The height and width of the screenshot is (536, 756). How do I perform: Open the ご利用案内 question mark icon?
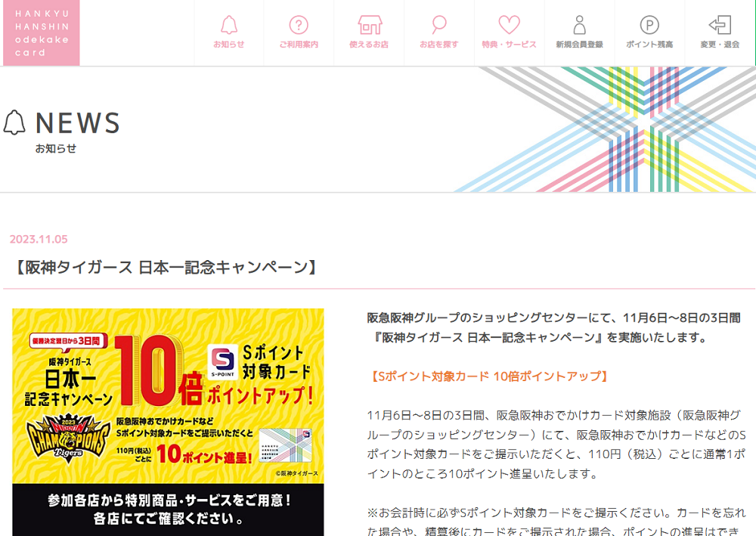[x=299, y=25]
